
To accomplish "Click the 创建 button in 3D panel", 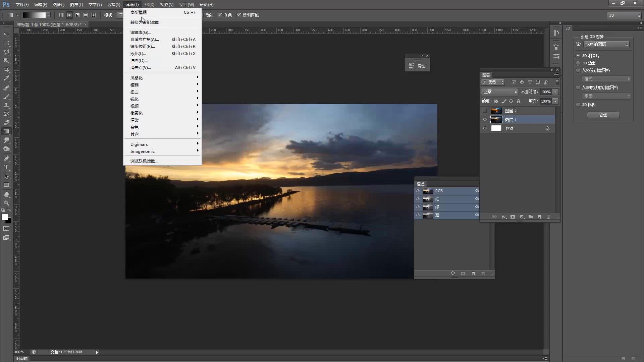I will pos(603,115).
